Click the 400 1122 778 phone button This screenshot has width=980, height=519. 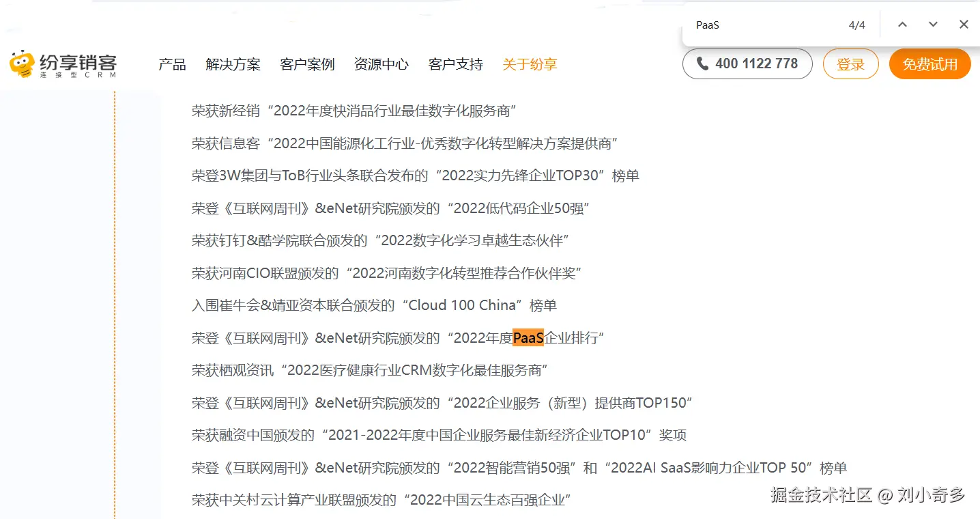(747, 64)
